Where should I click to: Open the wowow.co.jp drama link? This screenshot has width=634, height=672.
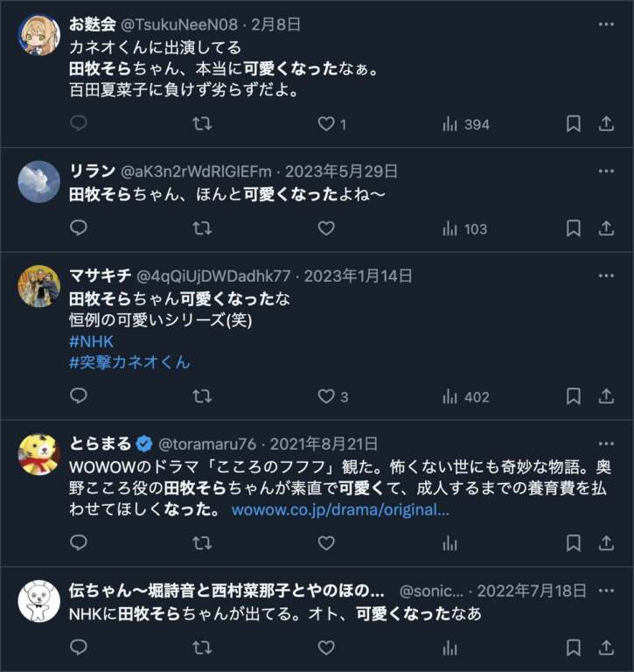point(340,510)
